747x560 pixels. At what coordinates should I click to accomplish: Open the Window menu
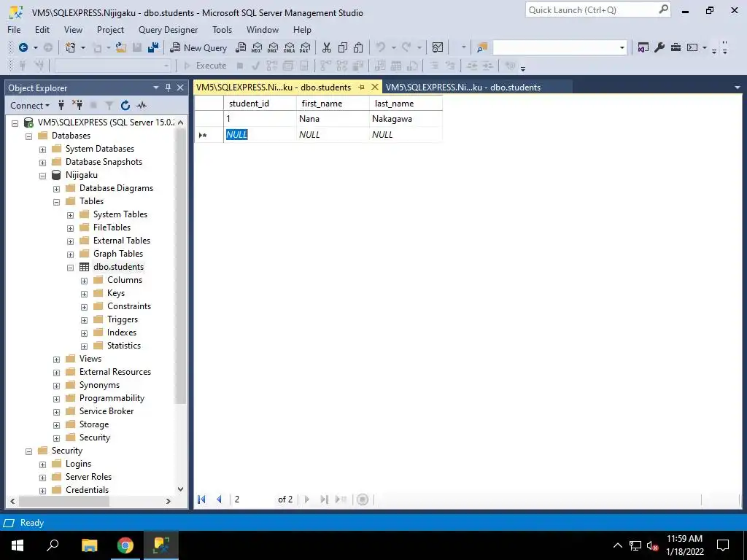click(263, 29)
